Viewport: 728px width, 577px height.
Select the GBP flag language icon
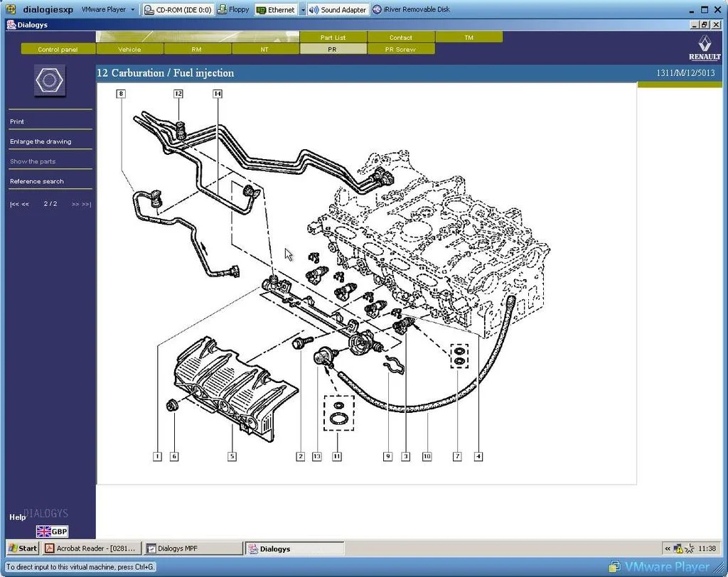[52, 532]
